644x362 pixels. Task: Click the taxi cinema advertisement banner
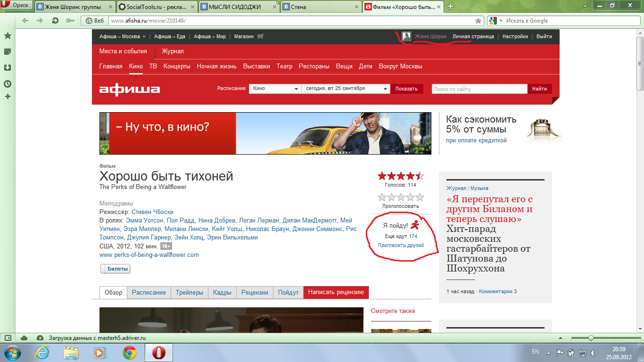click(265, 133)
